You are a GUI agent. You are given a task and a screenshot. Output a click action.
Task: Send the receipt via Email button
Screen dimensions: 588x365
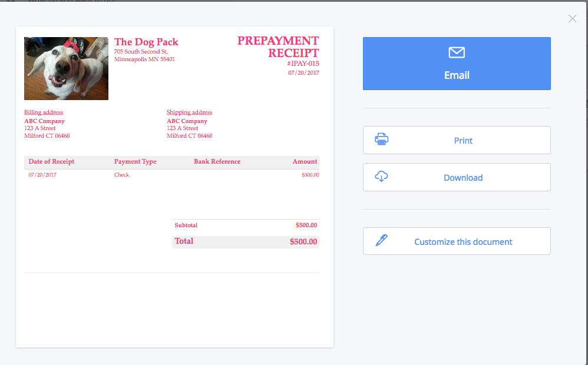(457, 64)
